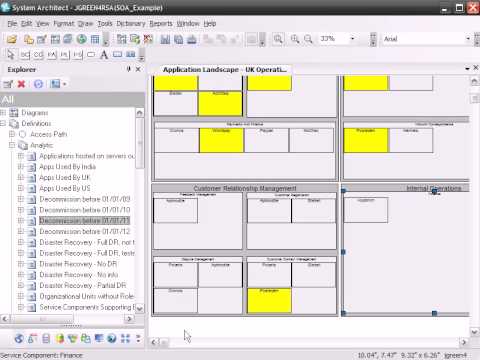Click the All header bar in Explorer

click(x=72, y=99)
